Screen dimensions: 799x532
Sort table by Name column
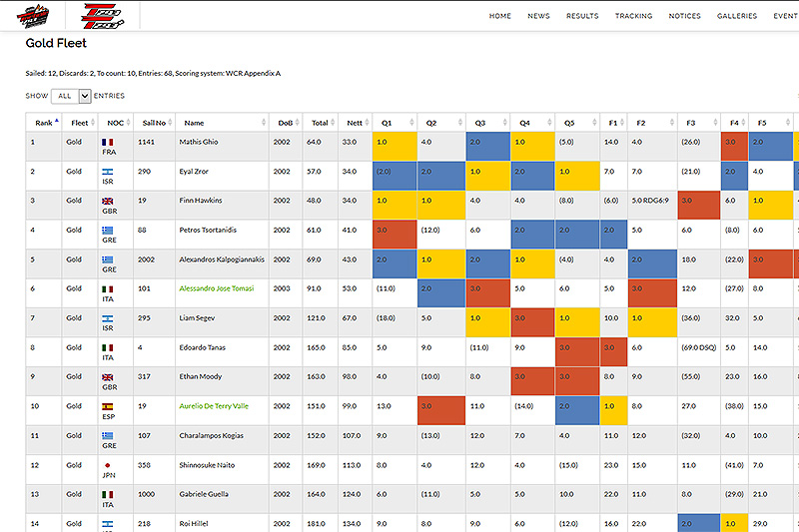click(x=222, y=123)
